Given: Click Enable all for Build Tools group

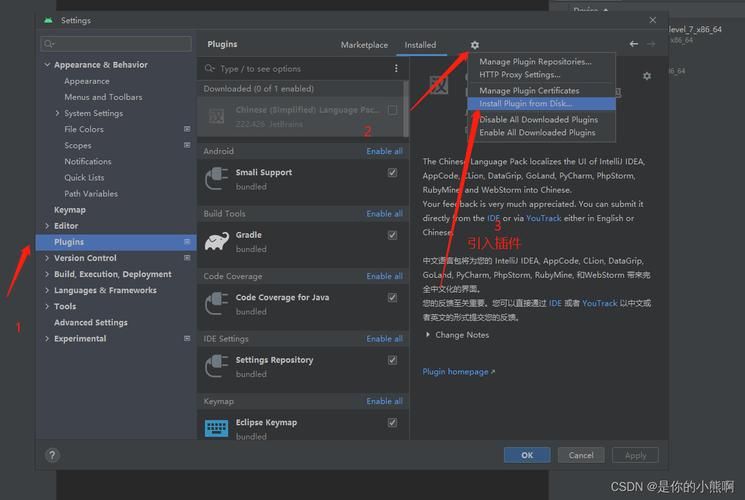Looking at the screenshot, I should point(384,214).
